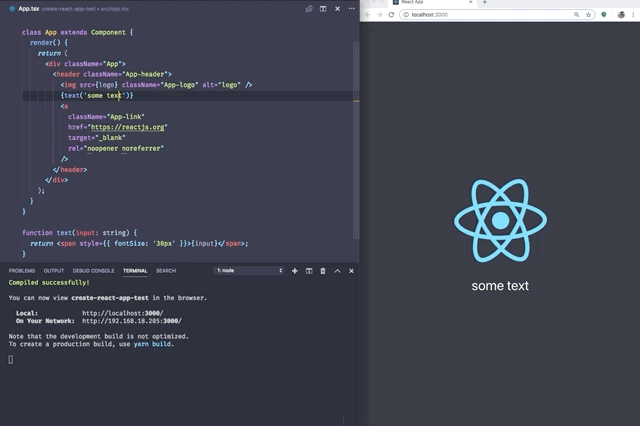Click the http://localhost:3000/ URL in terminal
The width and height of the screenshot is (640, 426).
pyautogui.click(x=123, y=313)
